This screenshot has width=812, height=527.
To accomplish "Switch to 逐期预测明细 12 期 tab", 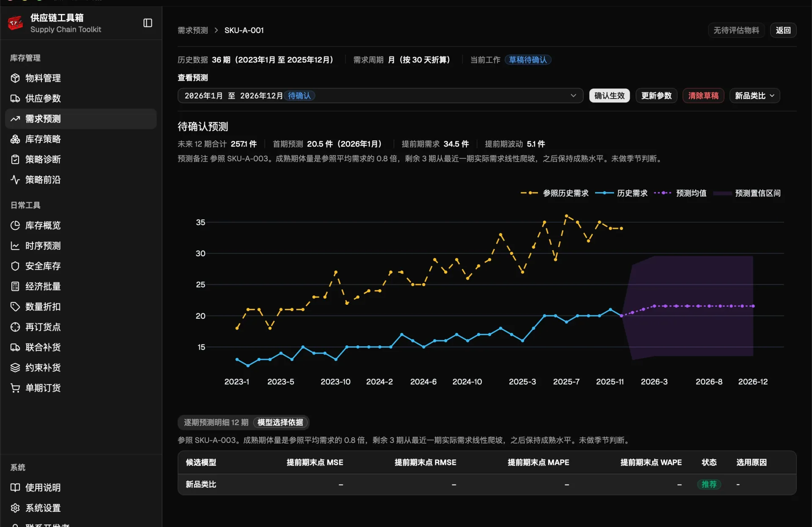I will point(216,422).
